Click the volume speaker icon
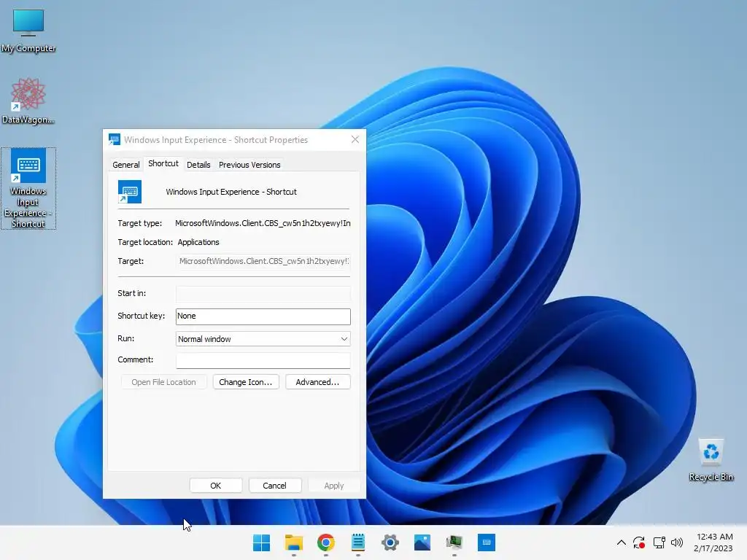 click(x=676, y=542)
